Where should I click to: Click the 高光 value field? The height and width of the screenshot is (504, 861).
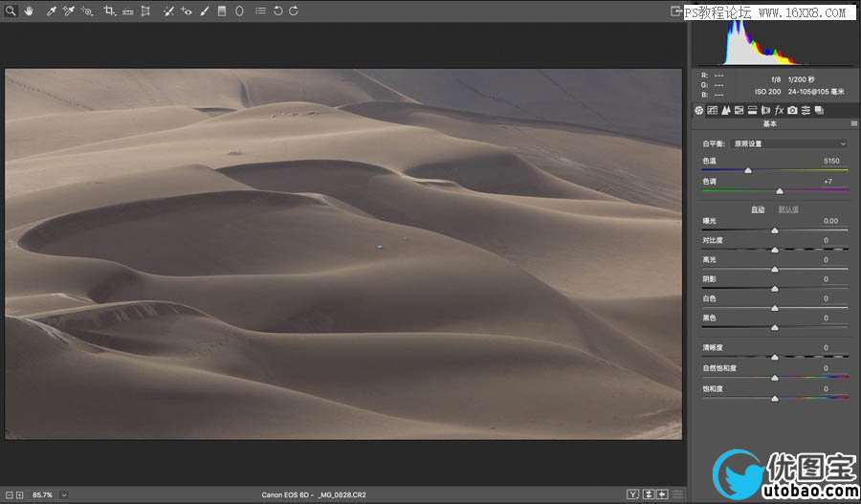point(826,260)
